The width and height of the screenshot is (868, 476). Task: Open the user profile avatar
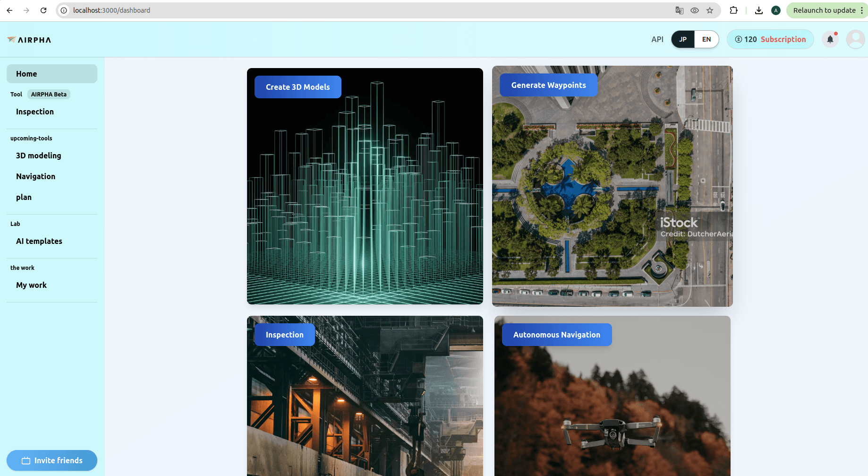[x=855, y=39]
